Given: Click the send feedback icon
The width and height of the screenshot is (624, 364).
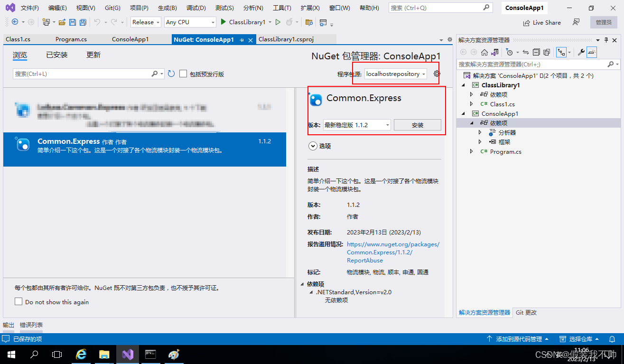Looking at the screenshot, I should coord(576,22).
